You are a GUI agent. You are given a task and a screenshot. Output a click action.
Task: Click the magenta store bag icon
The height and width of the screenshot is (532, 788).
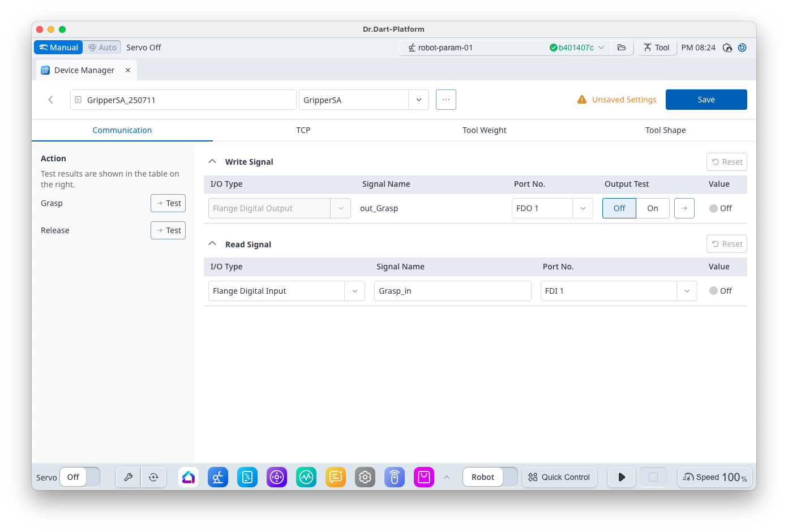coord(424,477)
